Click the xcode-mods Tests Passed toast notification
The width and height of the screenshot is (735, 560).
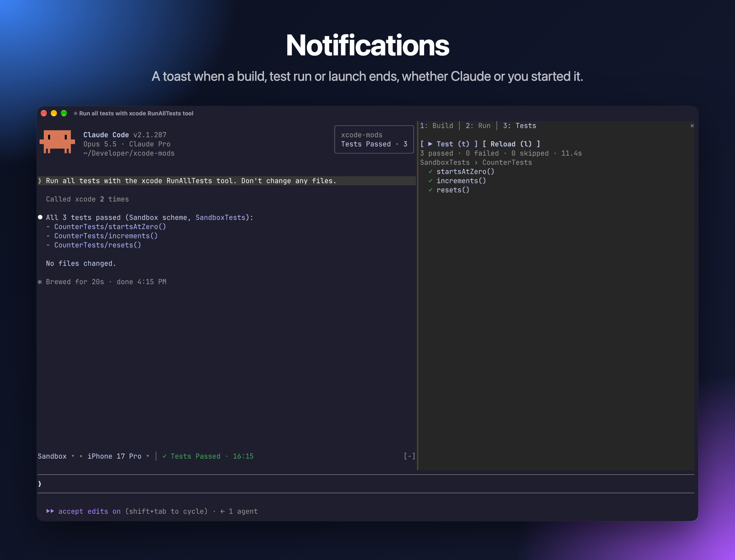374,139
